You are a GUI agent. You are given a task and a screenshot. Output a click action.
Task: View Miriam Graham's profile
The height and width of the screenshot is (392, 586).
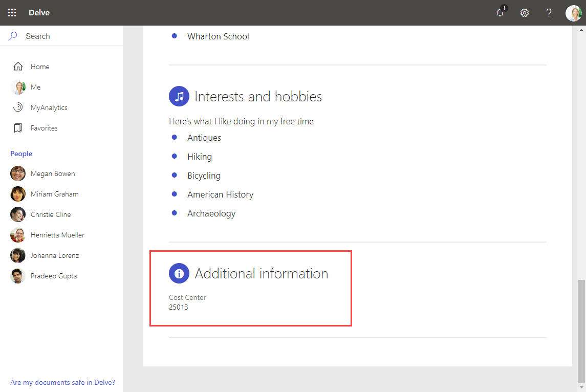pos(54,194)
